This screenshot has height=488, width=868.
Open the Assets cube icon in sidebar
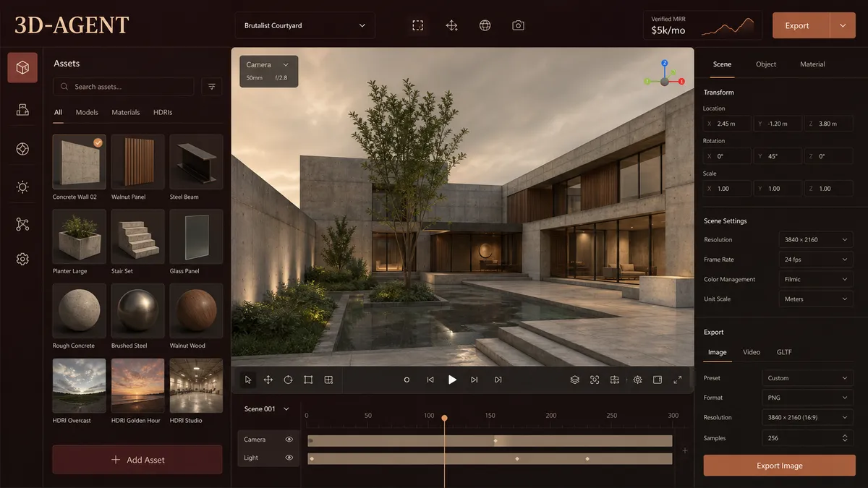22,68
